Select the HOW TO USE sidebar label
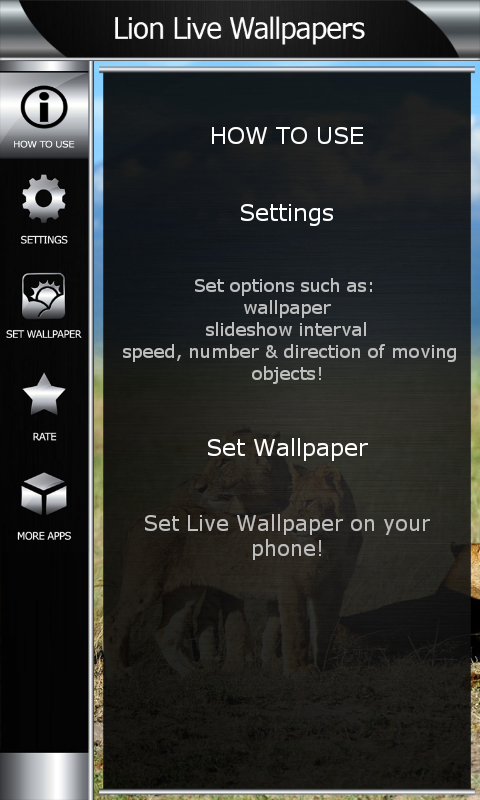480x800 pixels. point(44,144)
